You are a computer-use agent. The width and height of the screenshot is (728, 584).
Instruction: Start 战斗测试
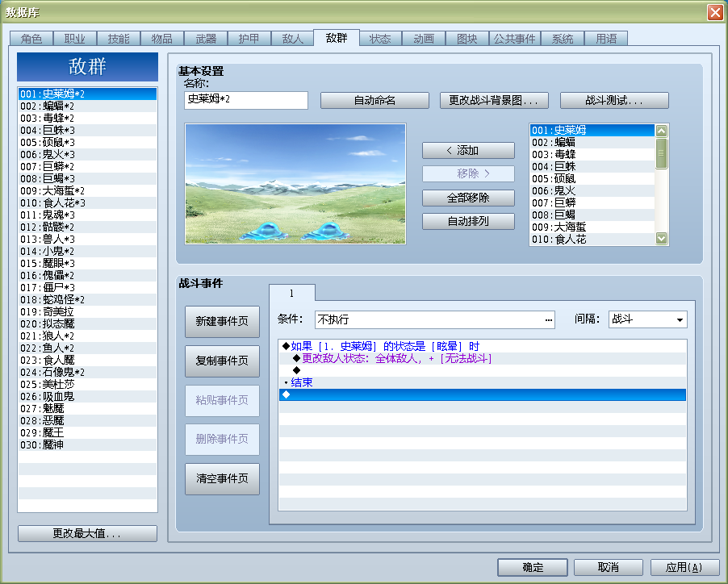point(614,100)
